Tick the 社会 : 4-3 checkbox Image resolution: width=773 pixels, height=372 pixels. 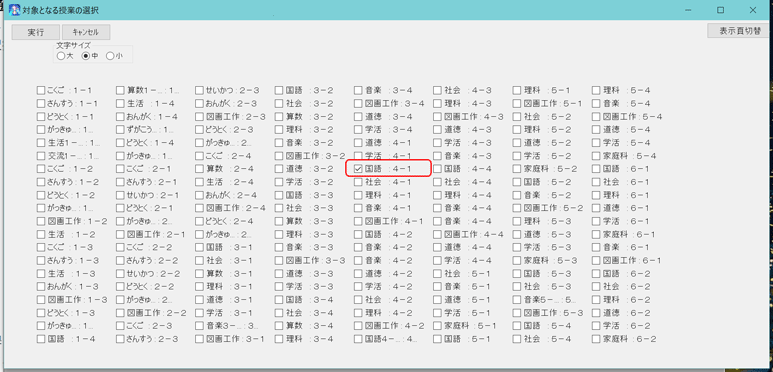click(437, 91)
